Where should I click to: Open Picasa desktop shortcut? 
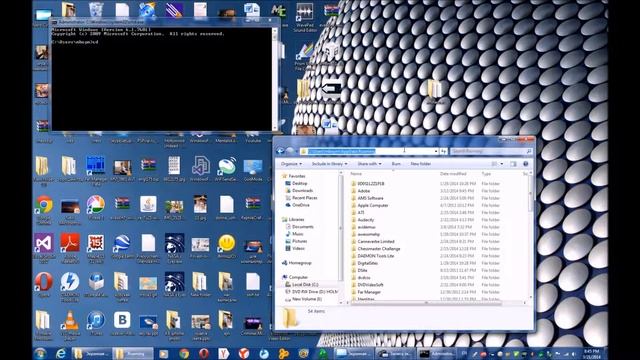[x=96, y=205]
